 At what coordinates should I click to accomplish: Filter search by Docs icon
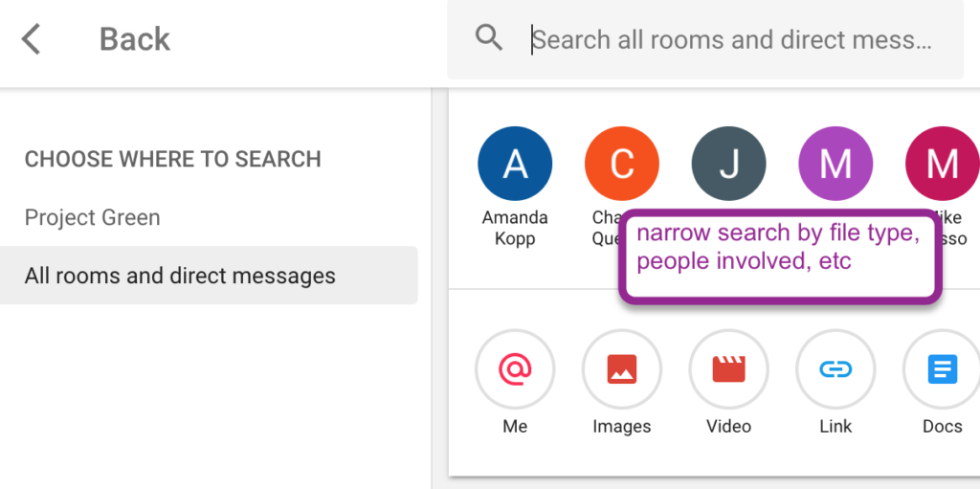[x=942, y=368]
